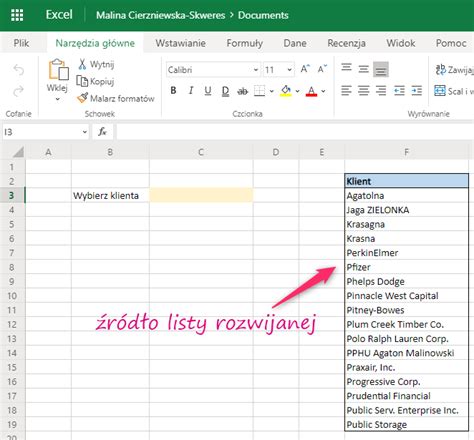Click the borders grid icon
This screenshot has width=474, height=440.
coord(259,91)
